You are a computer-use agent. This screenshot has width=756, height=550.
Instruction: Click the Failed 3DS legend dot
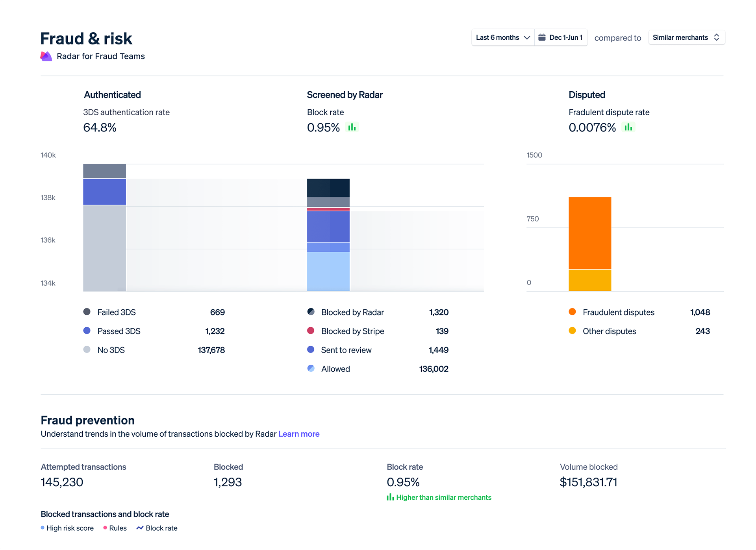(x=87, y=312)
